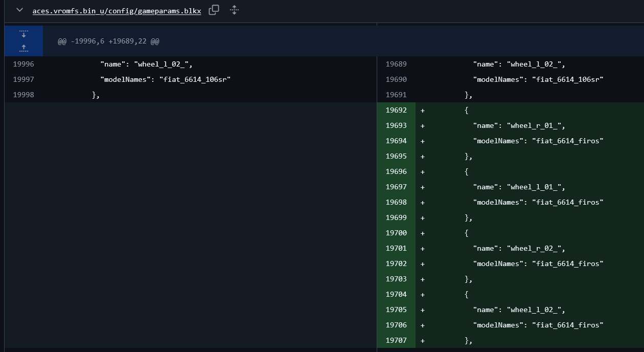This screenshot has height=352, width=644.
Task: Select added line number 19702
Action: pyautogui.click(x=396, y=263)
